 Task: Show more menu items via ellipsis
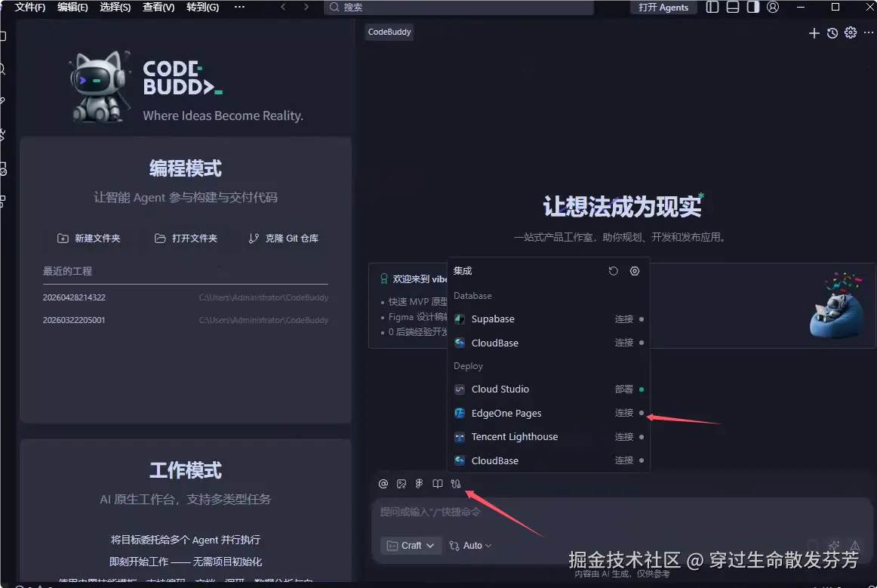[x=239, y=8]
